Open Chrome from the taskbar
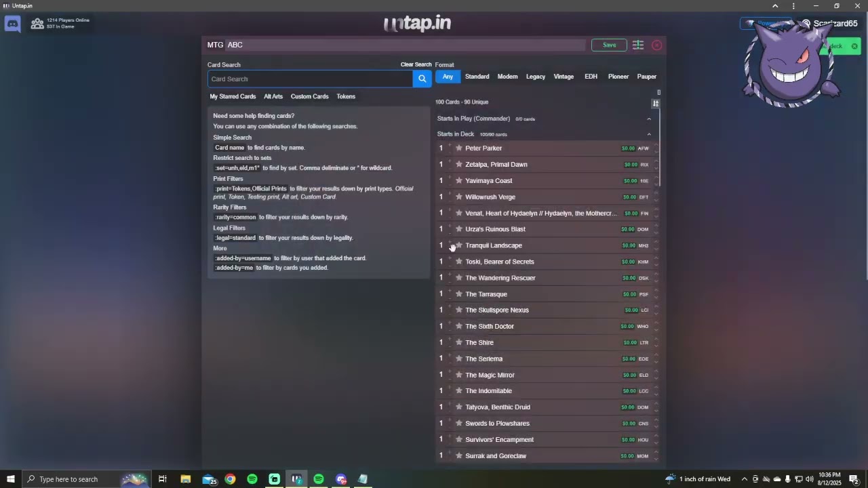This screenshot has width=868, height=488. [230, 479]
